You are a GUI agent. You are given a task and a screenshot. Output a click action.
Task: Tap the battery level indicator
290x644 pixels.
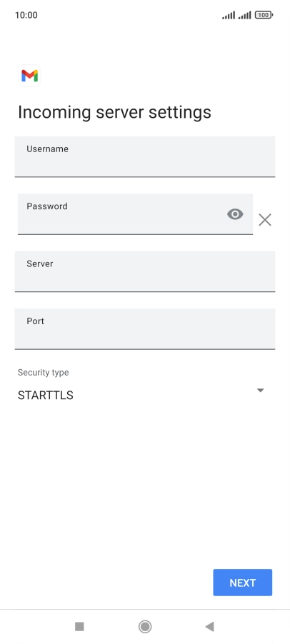[264, 15]
